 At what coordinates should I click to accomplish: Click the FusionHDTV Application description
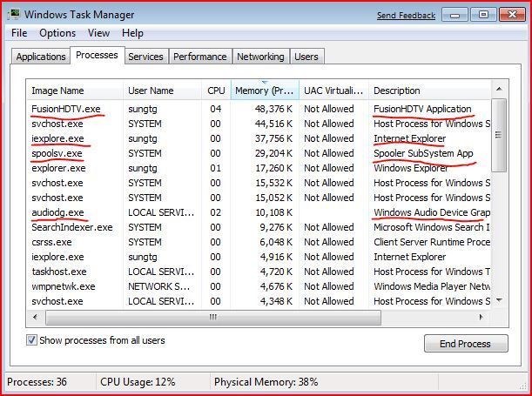click(x=422, y=109)
